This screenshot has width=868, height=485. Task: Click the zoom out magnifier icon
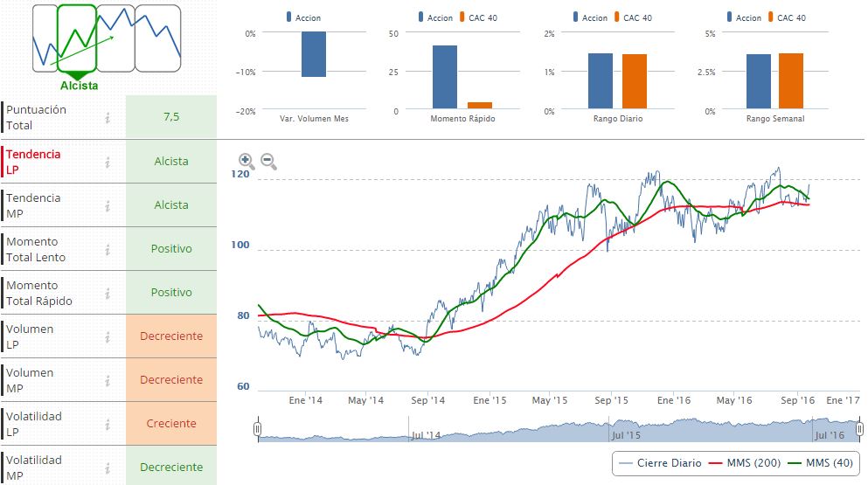268,161
